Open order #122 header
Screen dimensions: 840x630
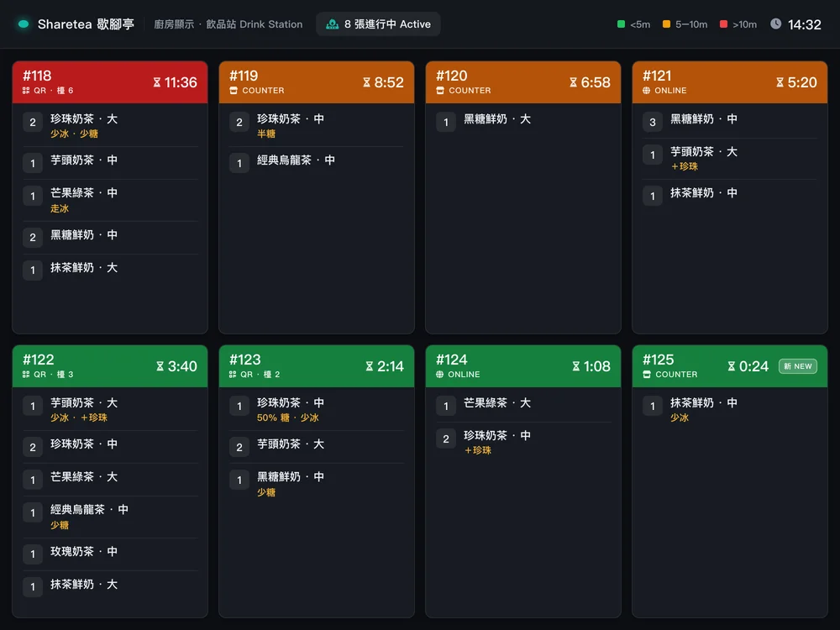110,366
